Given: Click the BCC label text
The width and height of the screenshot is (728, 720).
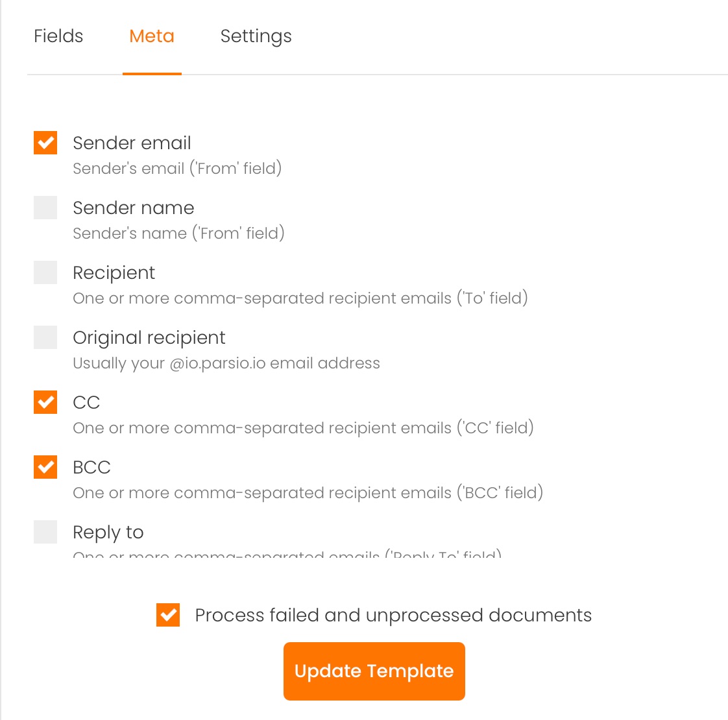Looking at the screenshot, I should tap(91, 467).
